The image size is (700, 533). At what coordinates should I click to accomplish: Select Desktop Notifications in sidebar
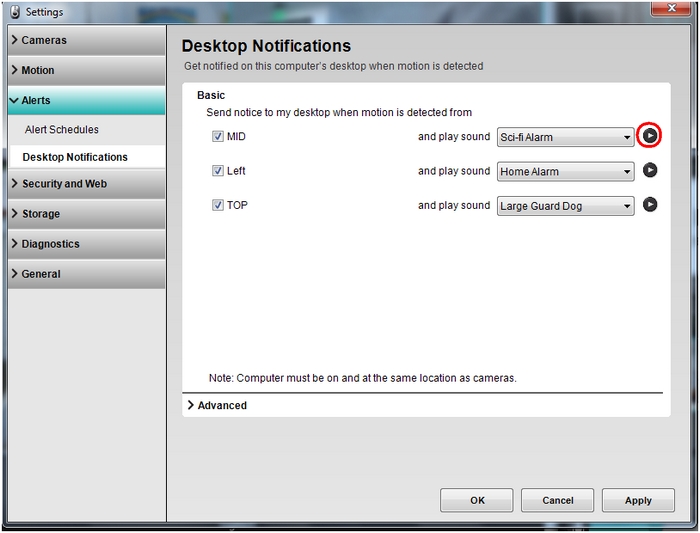click(75, 157)
